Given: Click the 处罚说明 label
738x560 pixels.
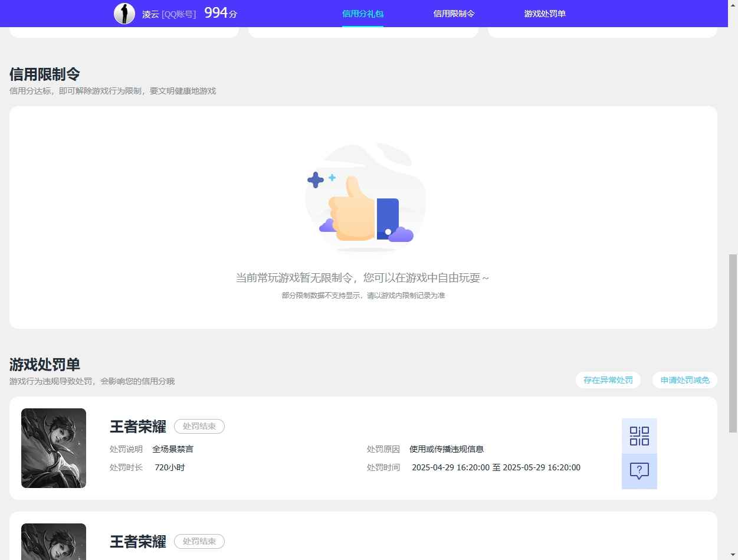Looking at the screenshot, I should coord(126,449).
